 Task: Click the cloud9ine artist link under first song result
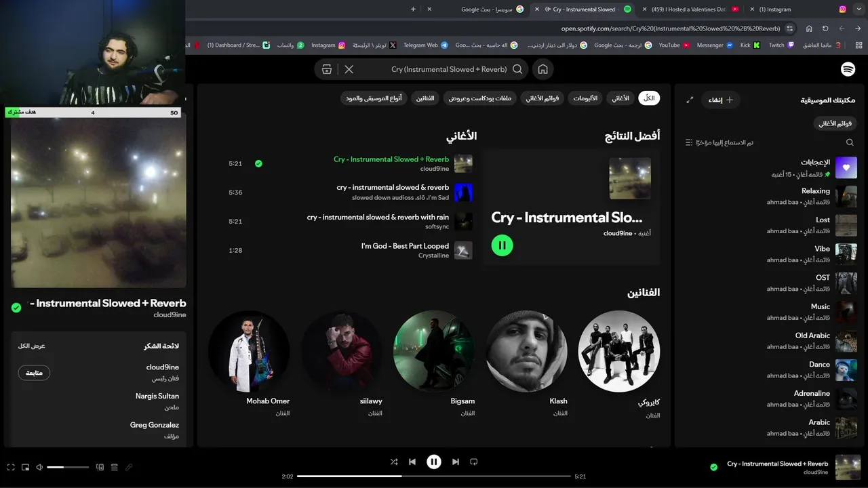click(435, 169)
